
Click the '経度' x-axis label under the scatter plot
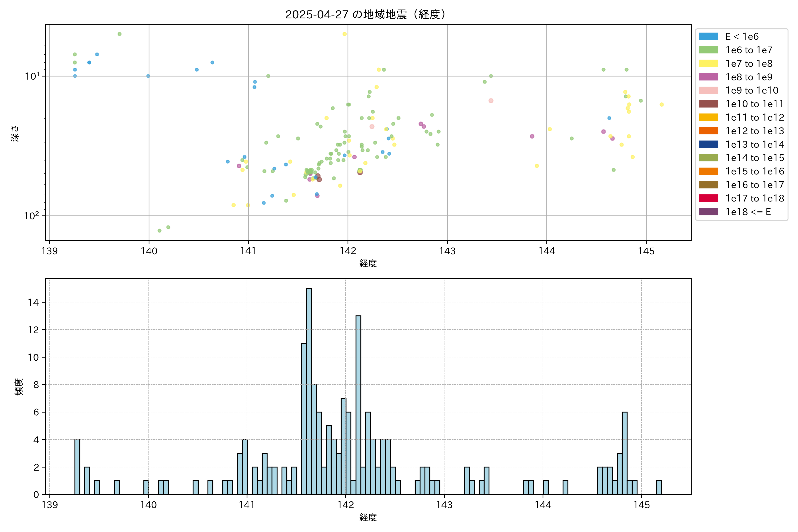(x=368, y=263)
